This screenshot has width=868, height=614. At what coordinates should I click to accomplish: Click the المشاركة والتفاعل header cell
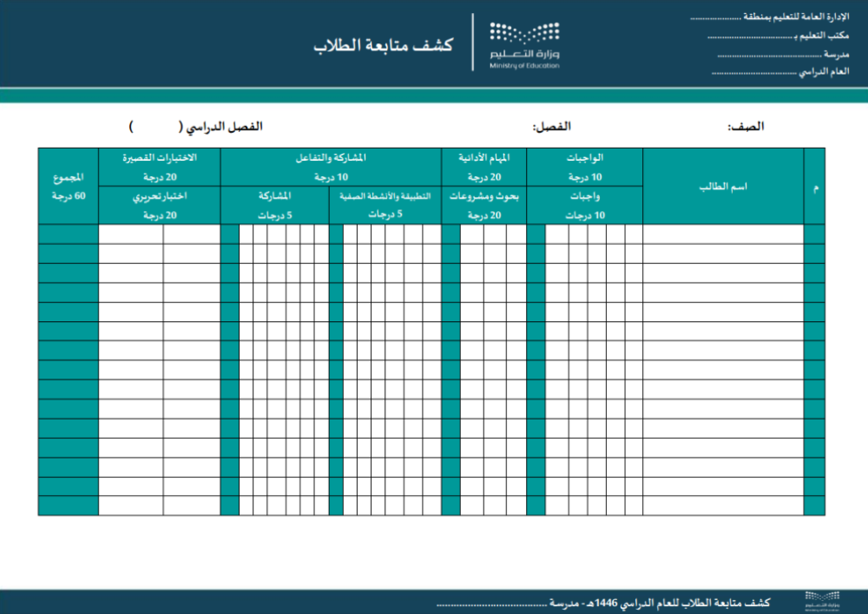[x=331, y=167]
